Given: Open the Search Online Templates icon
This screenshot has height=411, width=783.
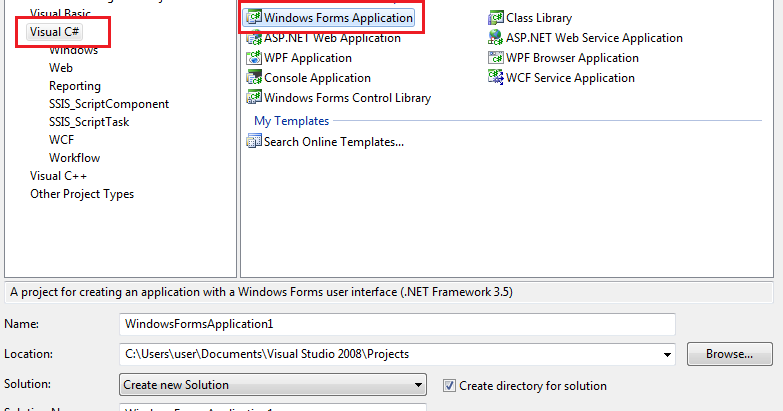Looking at the screenshot, I should point(254,141).
